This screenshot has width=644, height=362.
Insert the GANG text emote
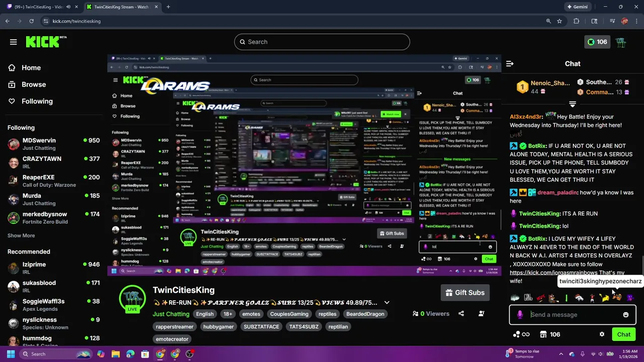[528, 298]
